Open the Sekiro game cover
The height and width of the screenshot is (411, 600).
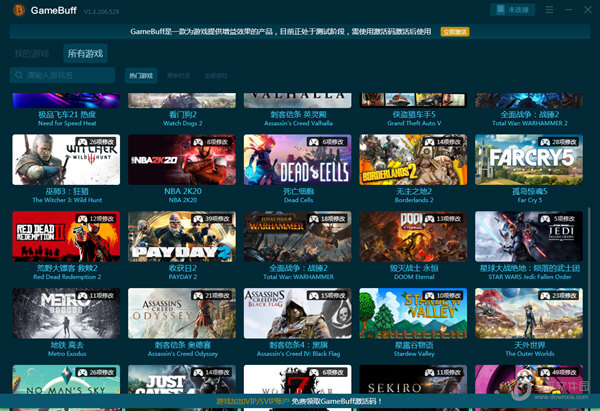pyautogui.click(x=413, y=379)
